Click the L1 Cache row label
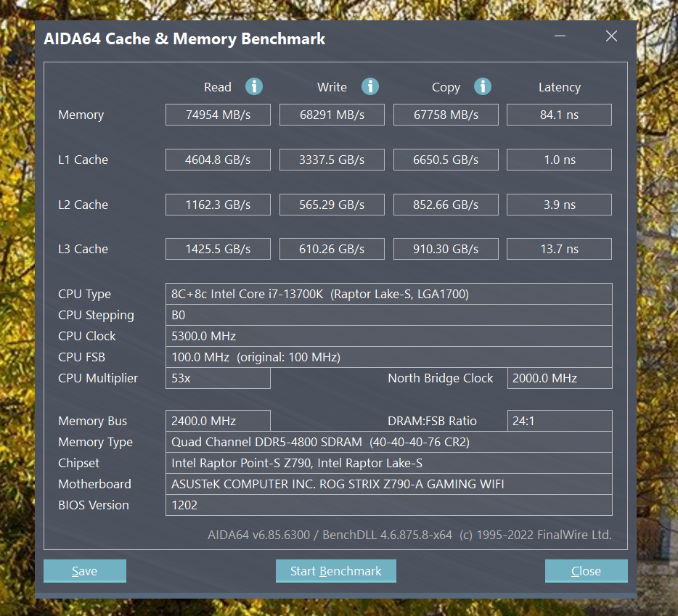678x616 pixels. point(83,160)
